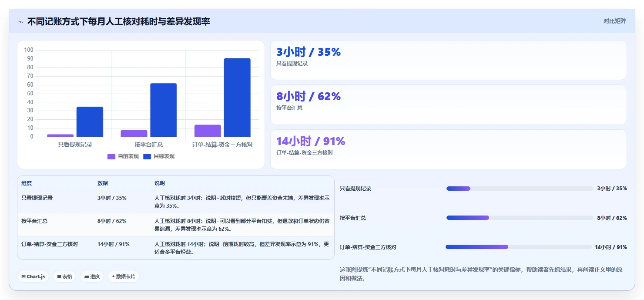This screenshot has height=300, width=644.
Task: Click the 表格 chip
Action: tap(64, 276)
